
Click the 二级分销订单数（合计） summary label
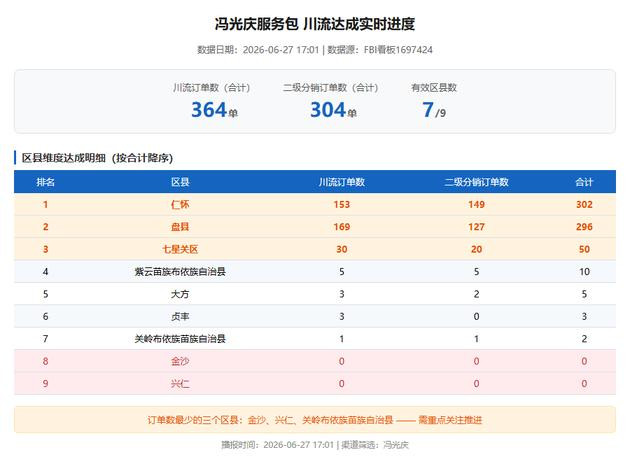331,88
